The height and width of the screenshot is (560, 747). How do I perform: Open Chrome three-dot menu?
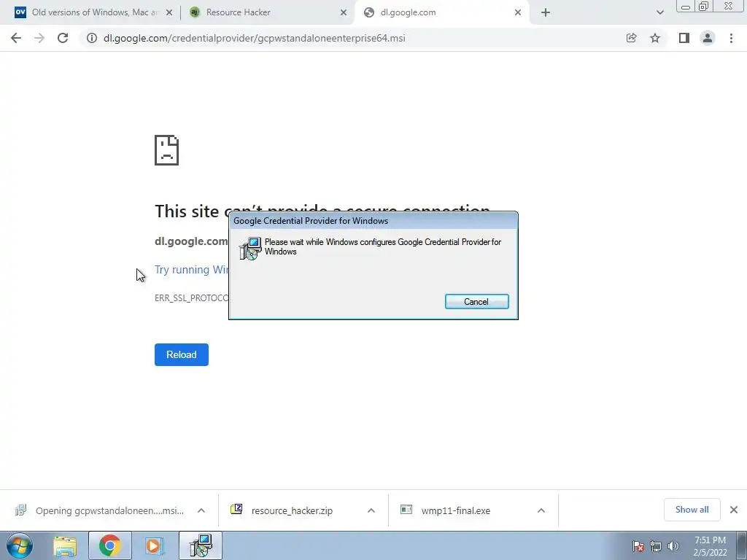pyautogui.click(x=731, y=38)
